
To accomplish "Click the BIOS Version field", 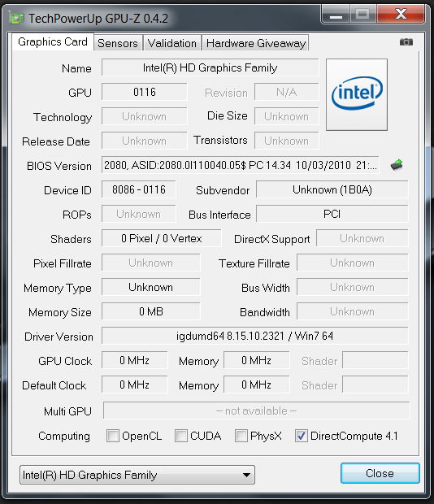I will coord(241,165).
